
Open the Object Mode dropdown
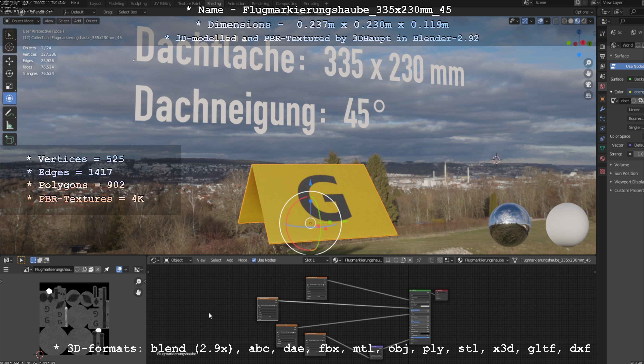click(22, 21)
